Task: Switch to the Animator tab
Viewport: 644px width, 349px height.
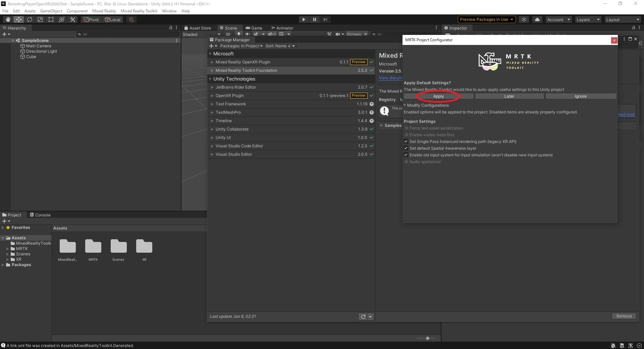Action: [x=282, y=28]
